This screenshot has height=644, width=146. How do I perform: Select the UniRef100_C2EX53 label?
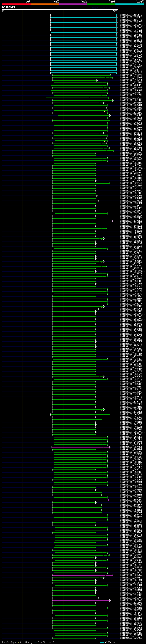(131, 638)
